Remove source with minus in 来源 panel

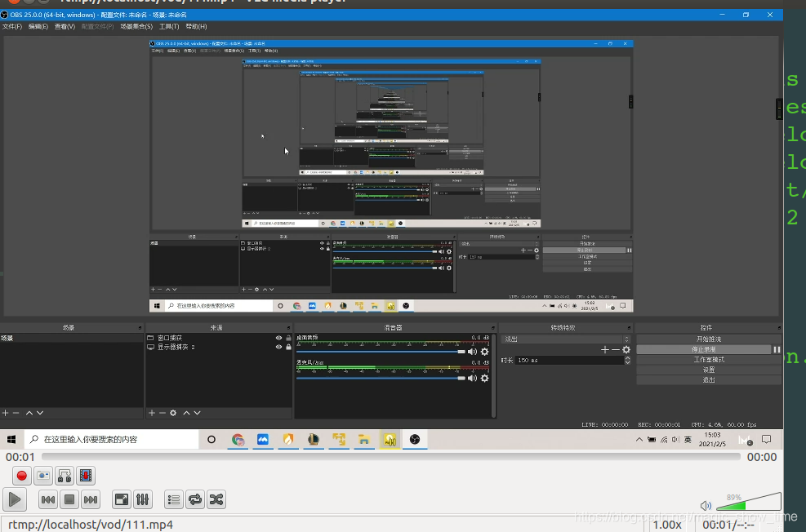(x=162, y=413)
